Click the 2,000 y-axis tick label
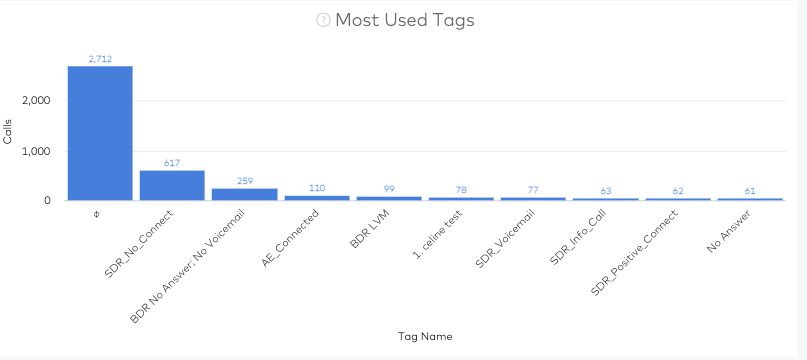The height and width of the screenshot is (360, 807). (36, 101)
